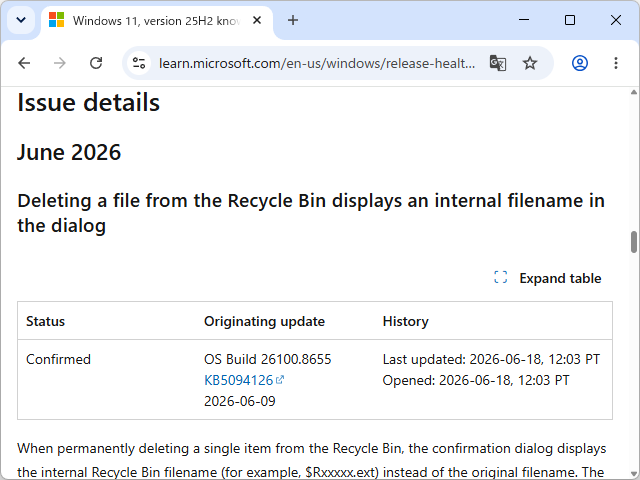Click the Status column header
This screenshot has height=480, width=640.
click(x=45, y=322)
